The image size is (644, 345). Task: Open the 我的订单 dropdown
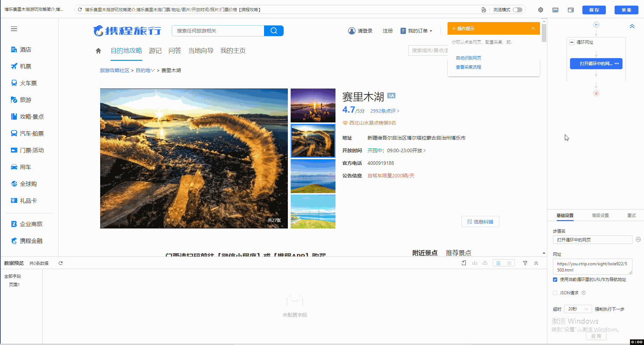pos(416,31)
